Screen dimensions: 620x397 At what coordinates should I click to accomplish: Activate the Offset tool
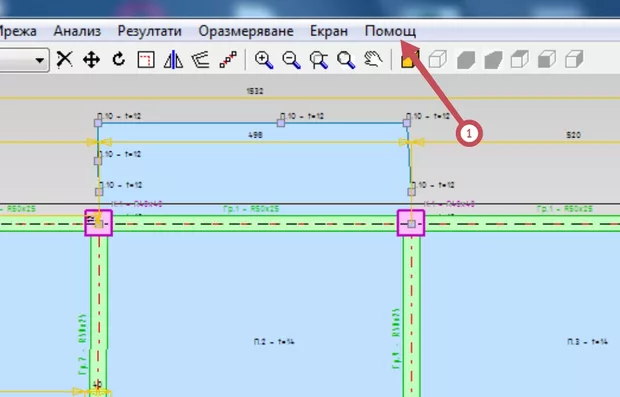(x=200, y=60)
